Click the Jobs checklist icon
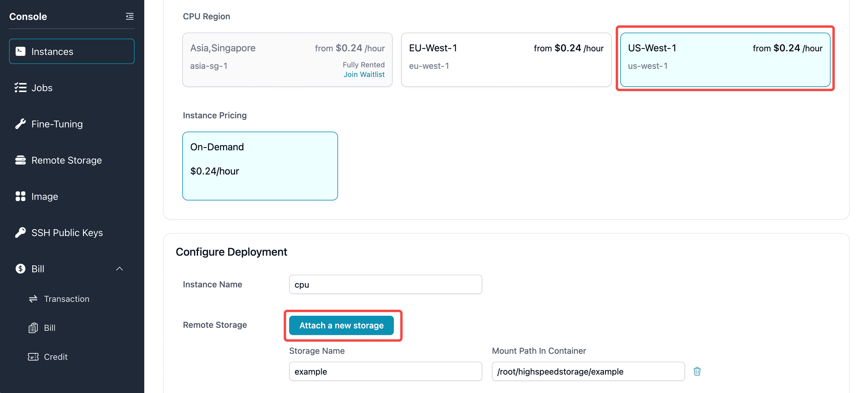Viewport: 868px width, 393px height. tap(20, 88)
